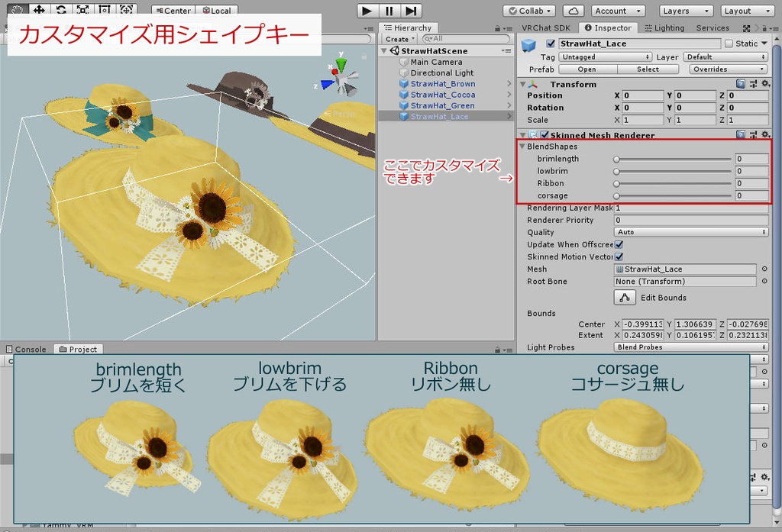Open cloud services icon

pos(573,11)
